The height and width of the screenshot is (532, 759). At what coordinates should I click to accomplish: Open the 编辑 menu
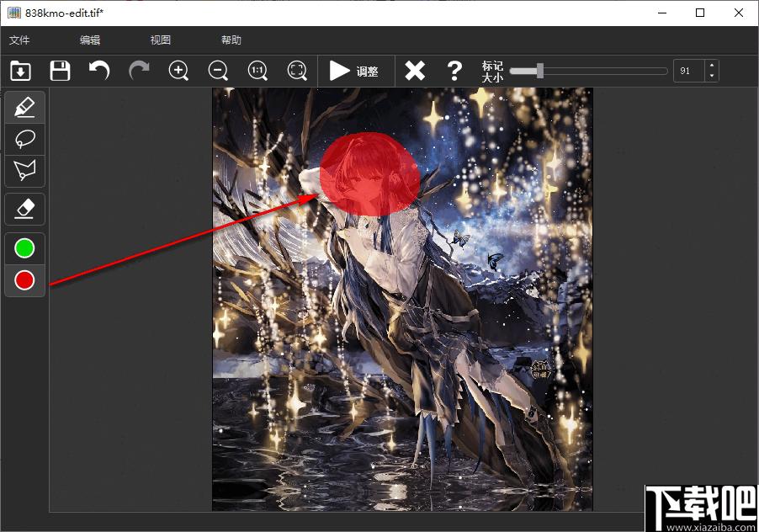pyautogui.click(x=90, y=40)
